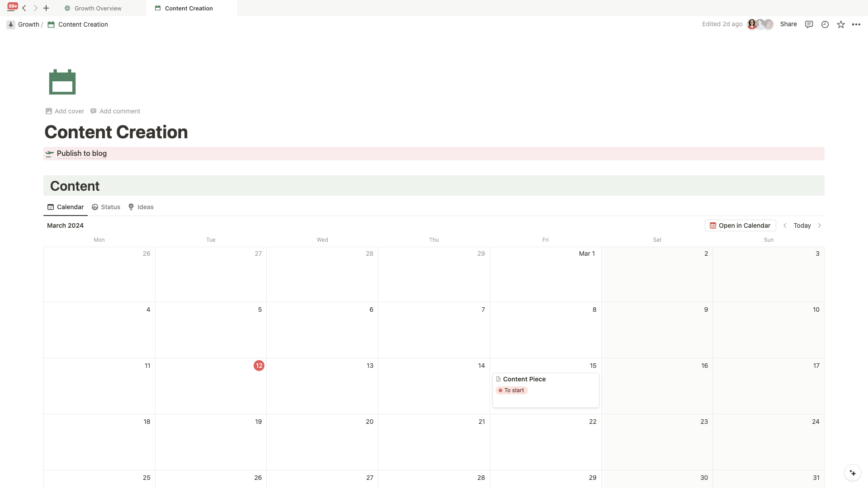868x488 pixels.
Task: Switch to the Status tab
Action: pos(105,207)
